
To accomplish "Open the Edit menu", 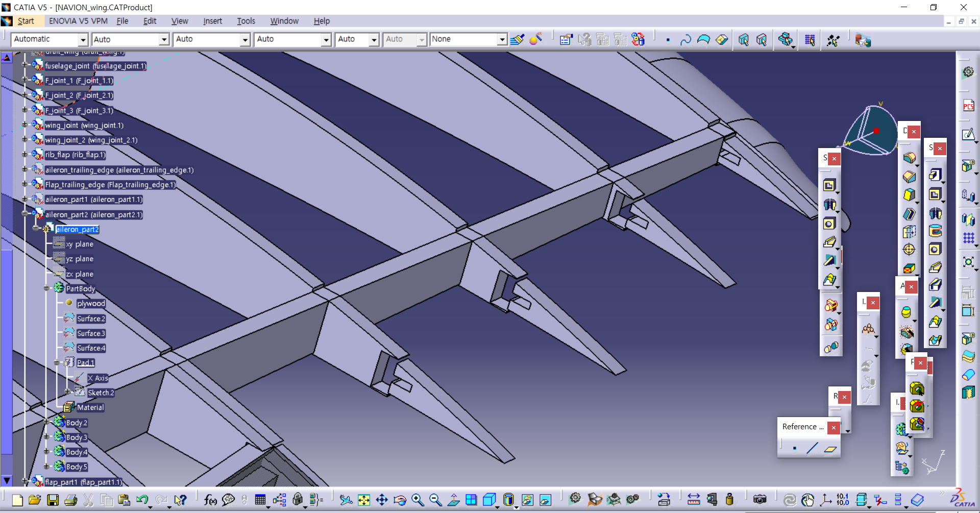I will [x=150, y=21].
